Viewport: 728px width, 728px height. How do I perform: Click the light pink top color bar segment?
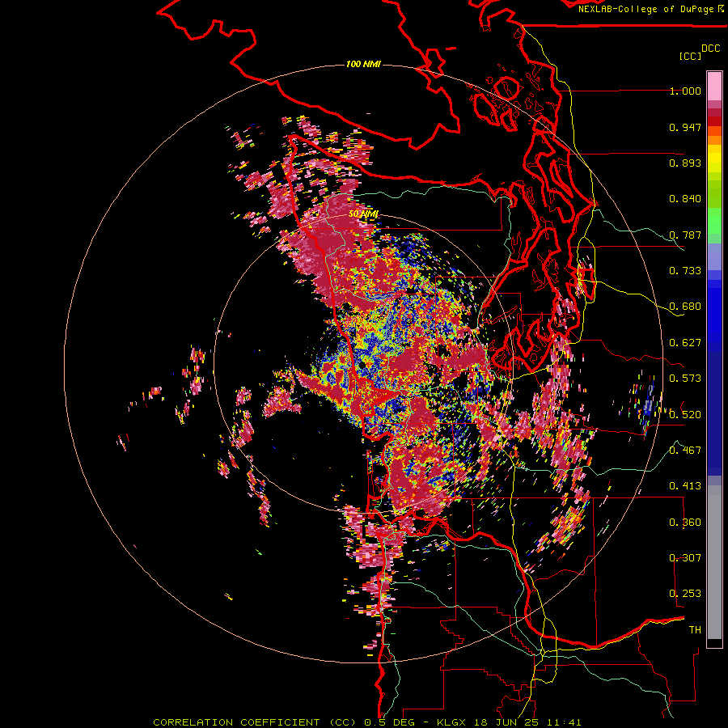[714, 86]
